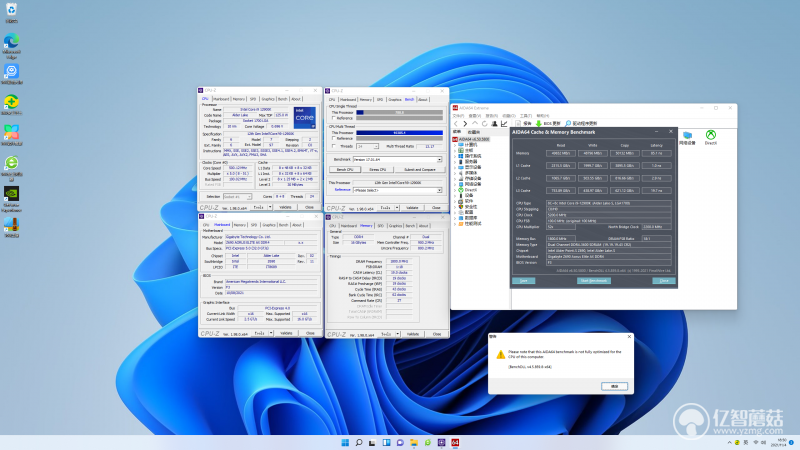Select the green 'e' browser desktop icon
The image size is (800, 450).
[11, 167]
